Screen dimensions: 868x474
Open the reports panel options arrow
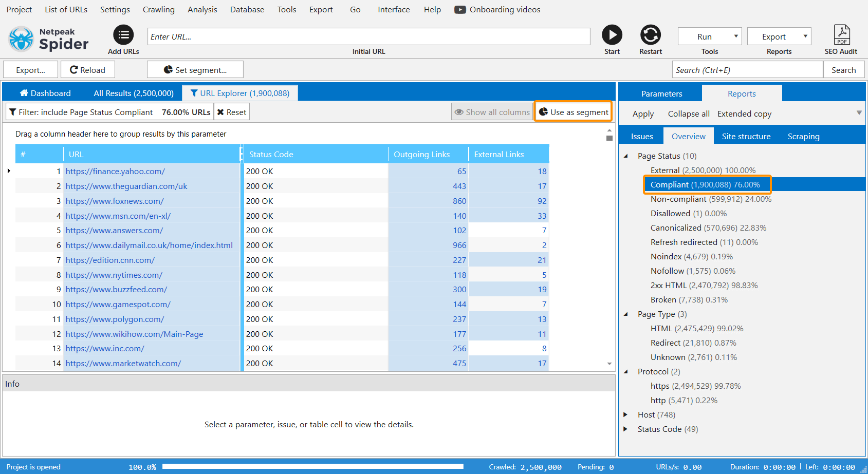(x=859, y=112)
